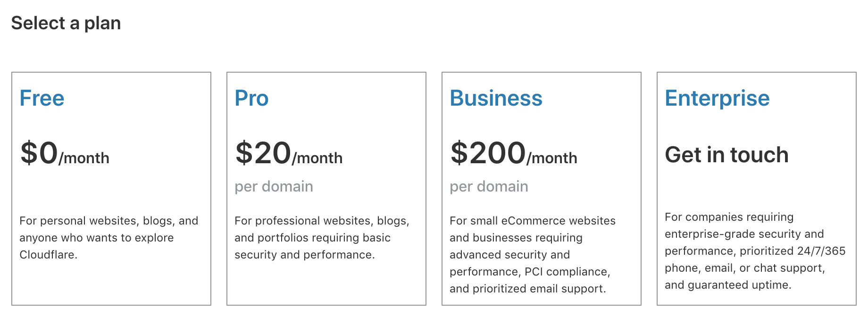
Task: Click the 'Select a plan' heading
Action: tap(66, 23)
